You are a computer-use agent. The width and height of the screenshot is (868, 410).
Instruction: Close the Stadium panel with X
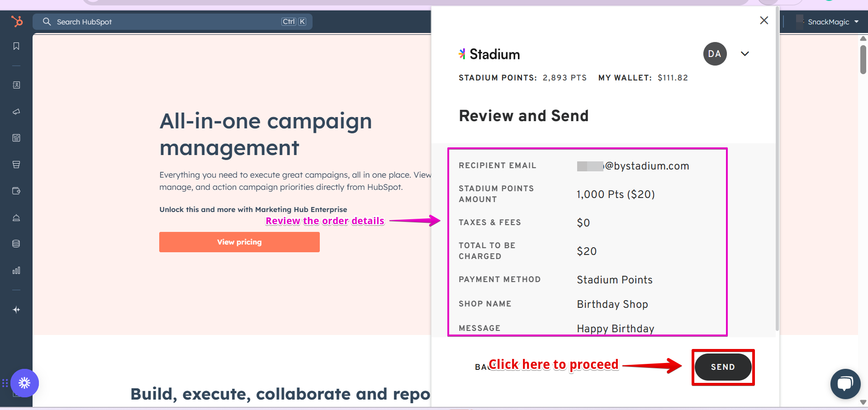[x=764, y=20]
